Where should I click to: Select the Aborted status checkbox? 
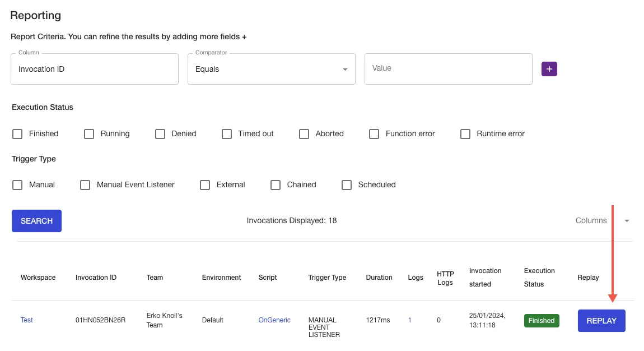pos(304,134)
